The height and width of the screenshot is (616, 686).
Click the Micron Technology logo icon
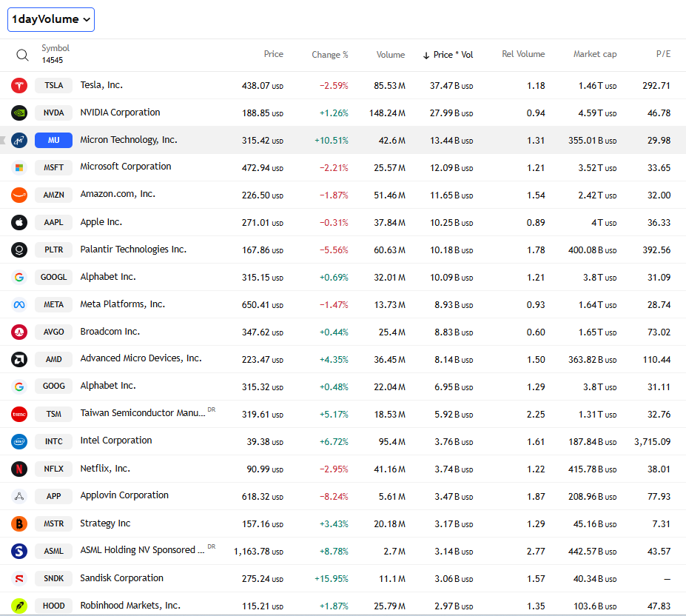click(x=19, y=140)
